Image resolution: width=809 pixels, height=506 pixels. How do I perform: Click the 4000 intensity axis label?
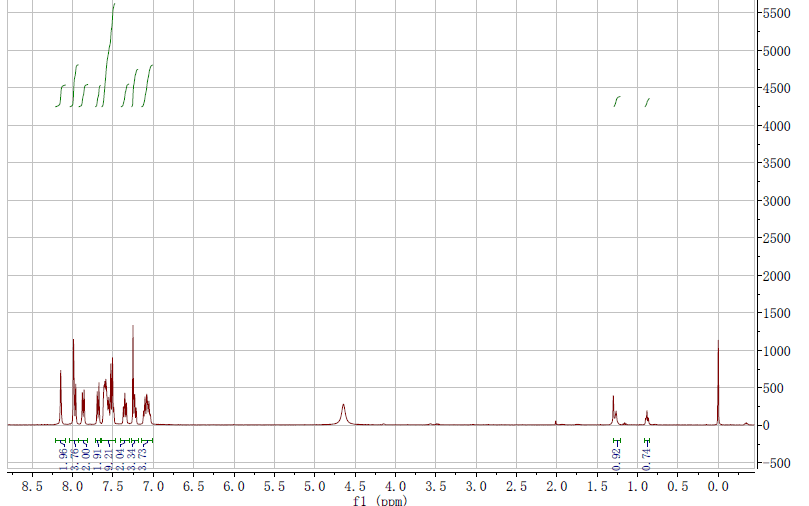(776, 126)
